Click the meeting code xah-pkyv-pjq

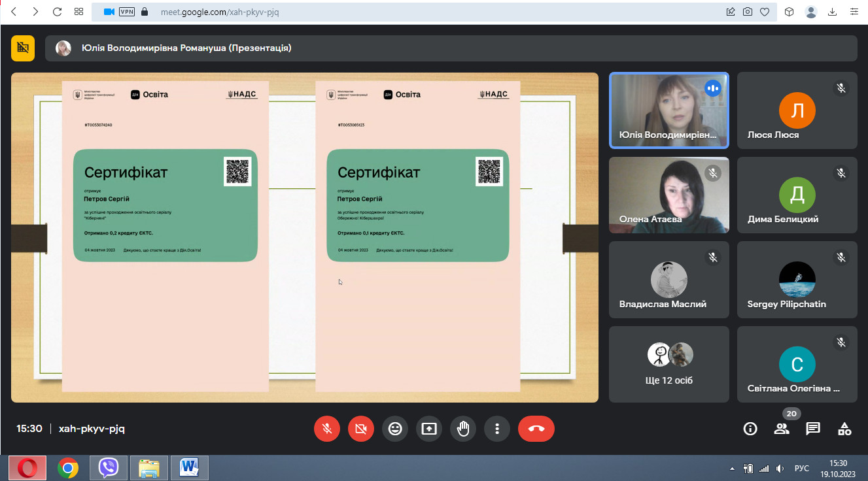[92, 429]
